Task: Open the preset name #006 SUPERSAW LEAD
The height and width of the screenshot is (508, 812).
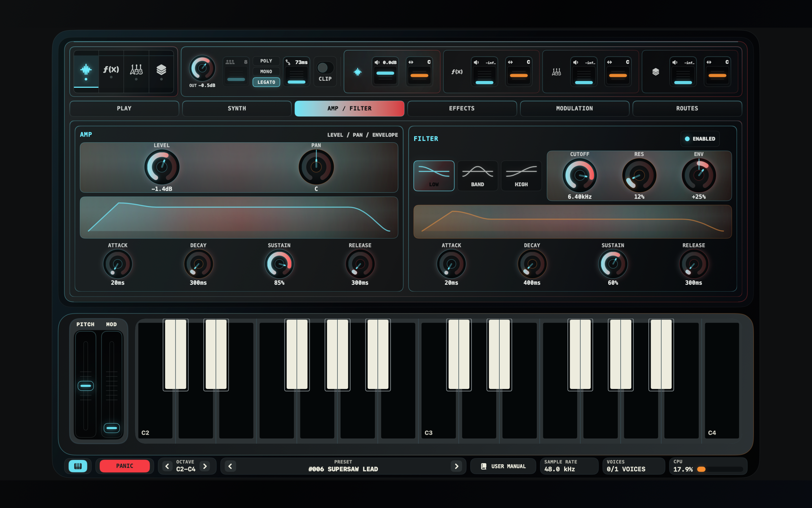Action: tap(343, 469)
